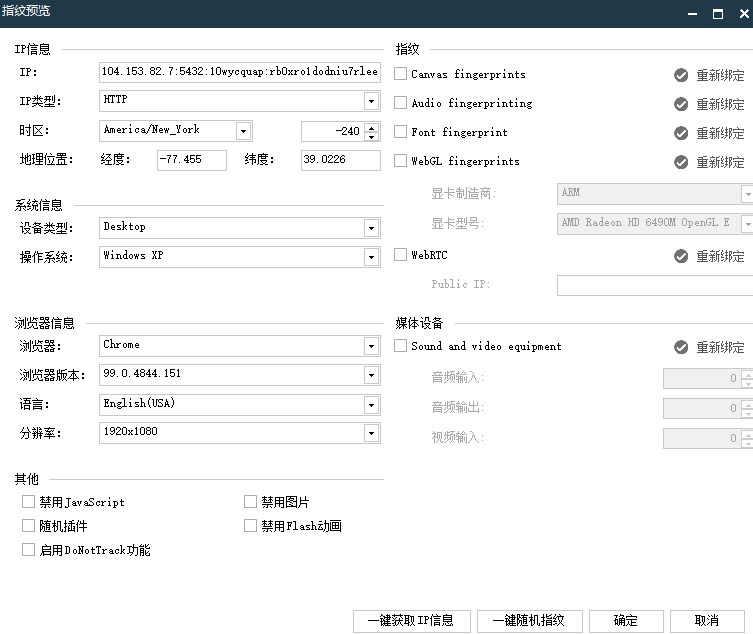The width and height of the screenshot is (753, 634).
Task: Click 重新绑定 next to Canvas fingerprints
Action: (x=720, y=75)
